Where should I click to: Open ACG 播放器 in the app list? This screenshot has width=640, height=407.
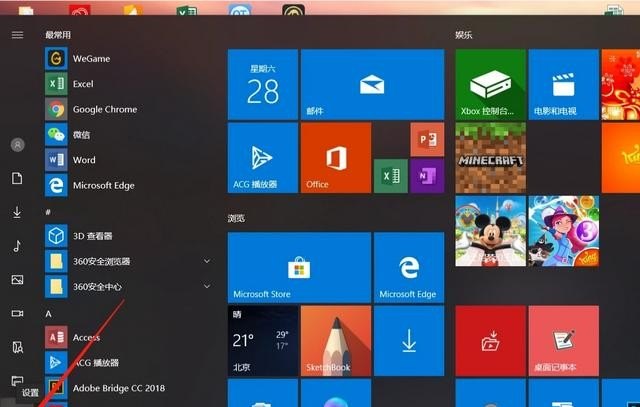(129, 363)
